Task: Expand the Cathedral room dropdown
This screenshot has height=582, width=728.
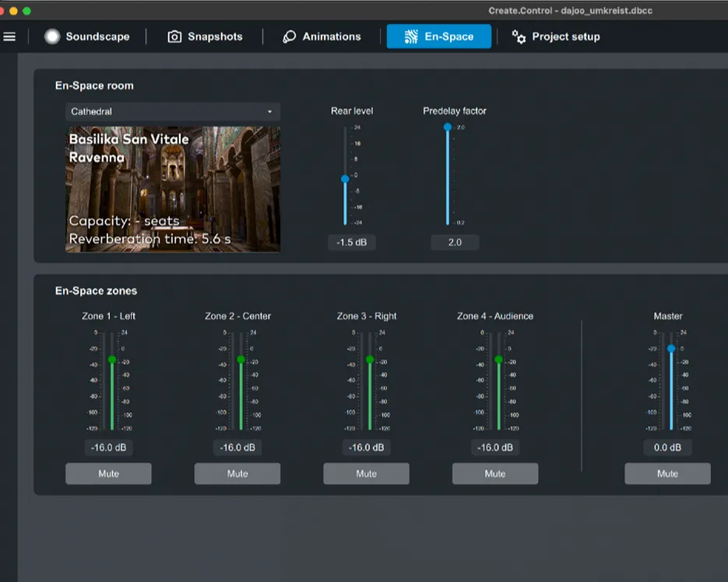Action: (x=172, y=112)
